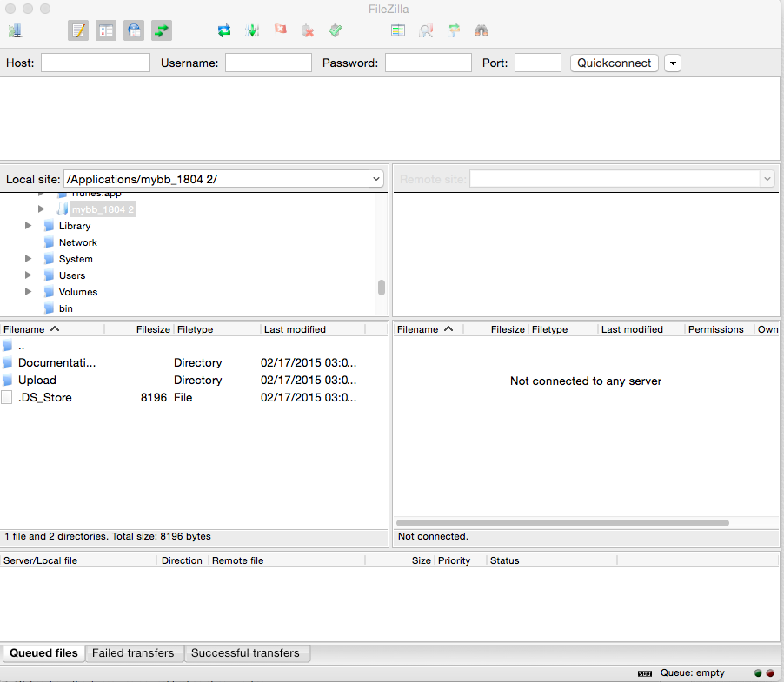Open the Remote site path dropdown
This screenshot has height=682, width=784.
click(767, 179)
